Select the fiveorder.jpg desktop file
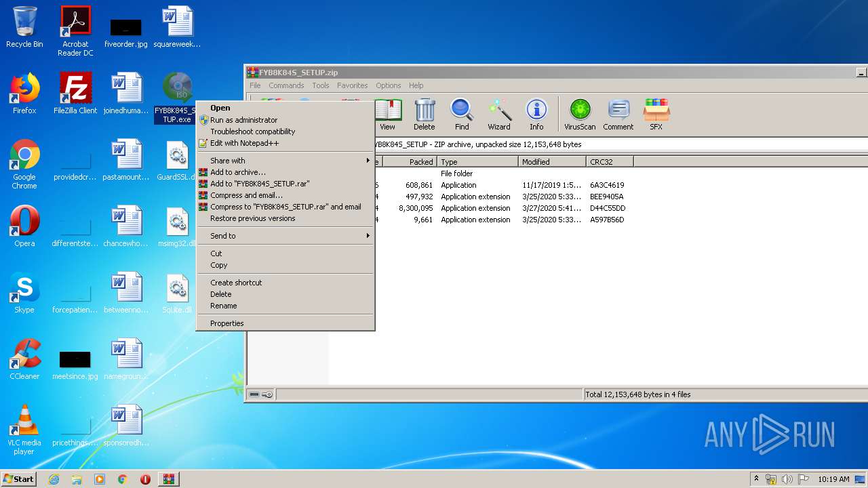Viewport: 868px width, 488px height. click(125, 31)
